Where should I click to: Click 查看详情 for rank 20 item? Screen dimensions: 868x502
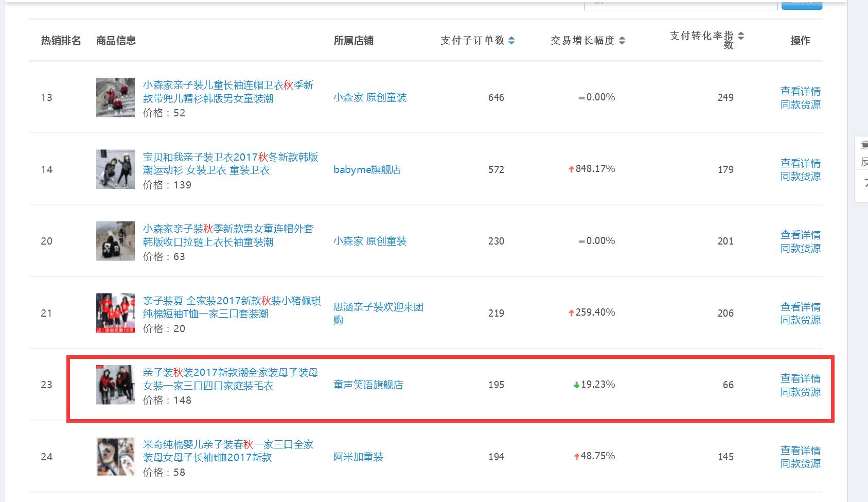pyautogui.click(x=801, y=235)
